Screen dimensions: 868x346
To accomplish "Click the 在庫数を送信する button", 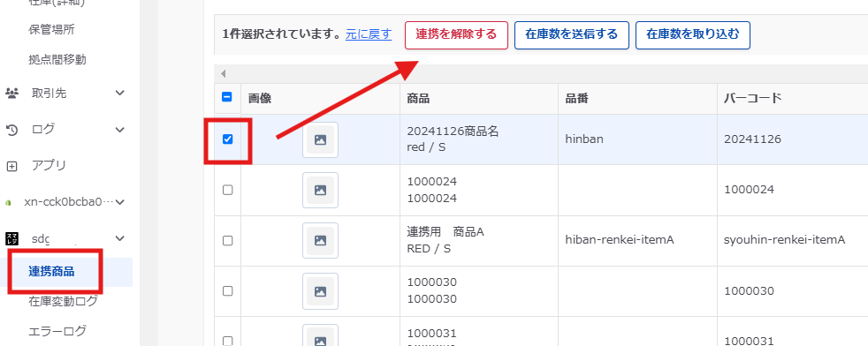I will point(571,35).
